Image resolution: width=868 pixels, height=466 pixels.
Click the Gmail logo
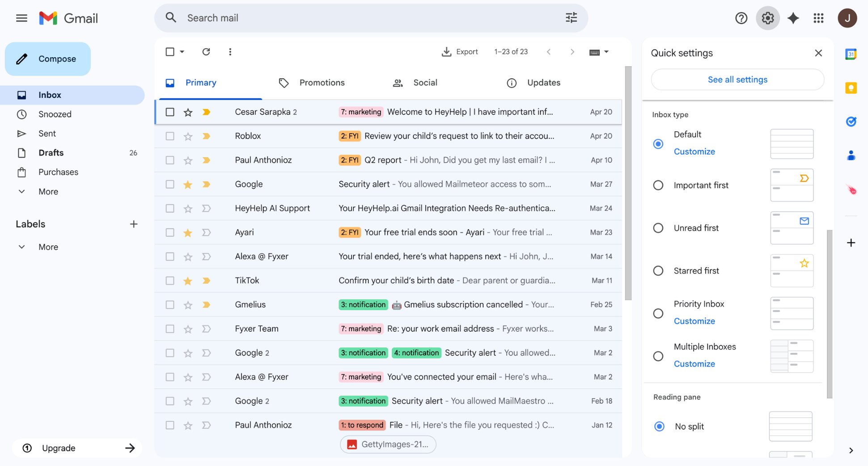[68, 18]
